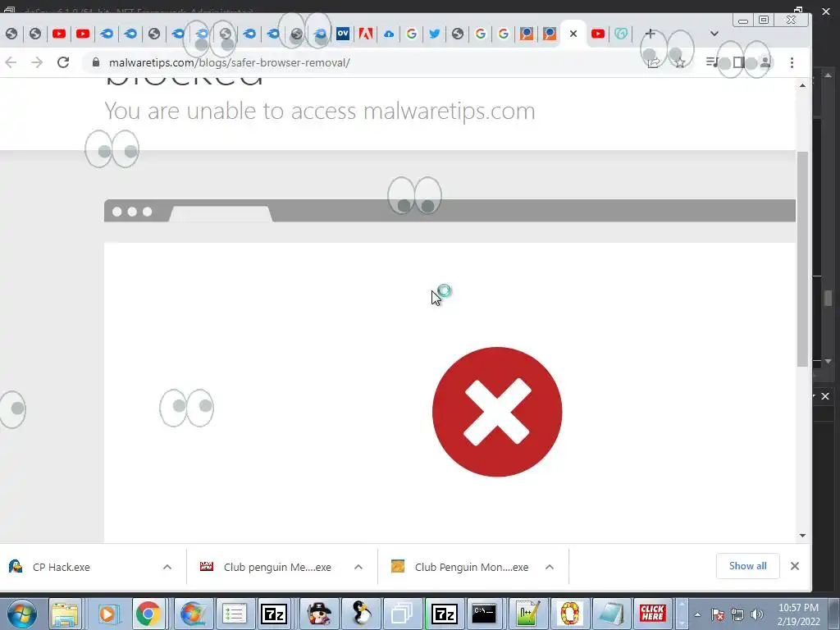The height and width of the screenshot is (630, 840).
Task: Open the Club Penguin Mon....exe download
Action: point(472,568)
